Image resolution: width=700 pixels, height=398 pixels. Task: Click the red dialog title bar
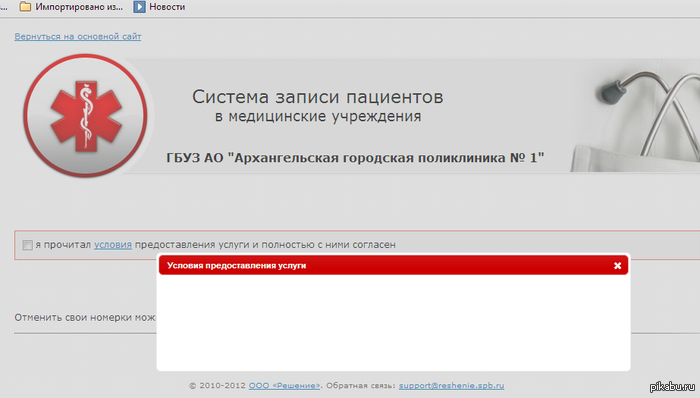(x=393, y=265)
